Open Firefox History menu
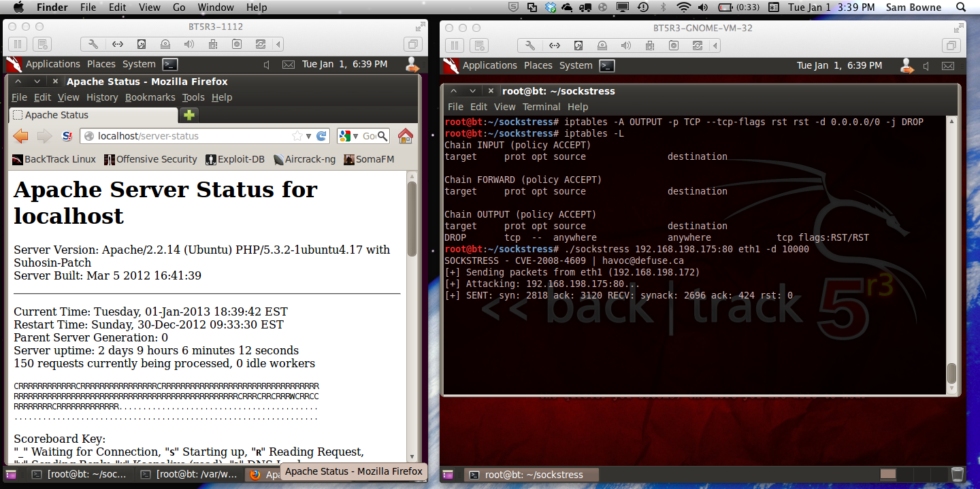The height and width of the screenshot is (489, 980). point(102,97)
